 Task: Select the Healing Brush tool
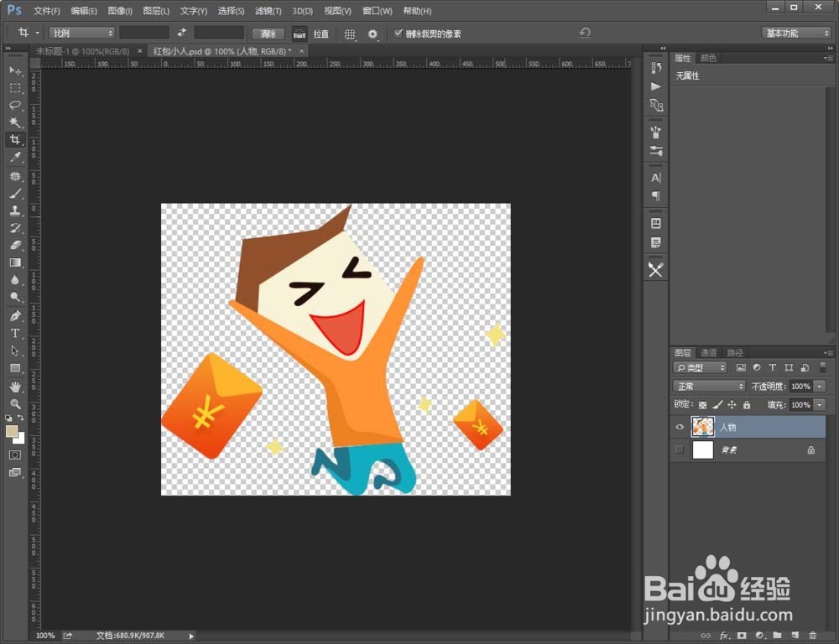pyautogui.click(x=15, y=176)
